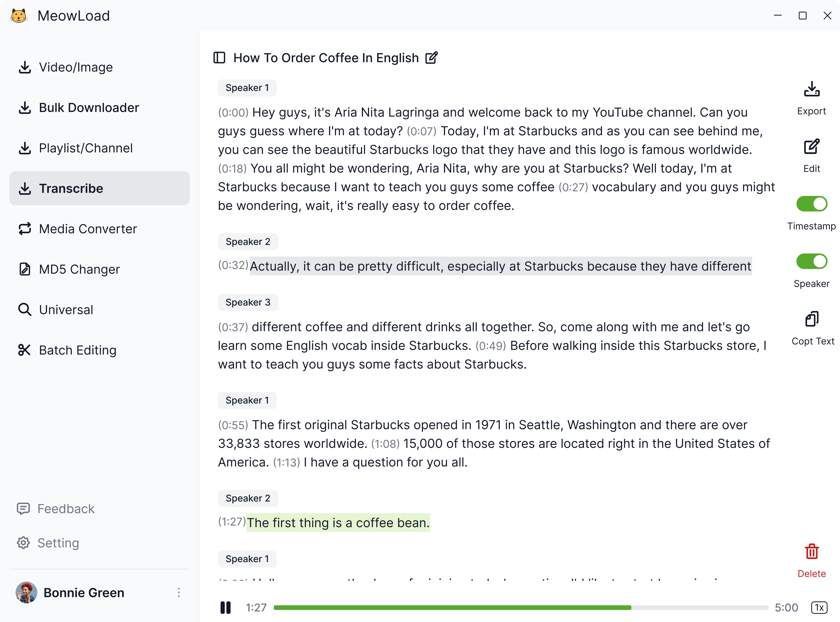Open the Feedback link

66,509
